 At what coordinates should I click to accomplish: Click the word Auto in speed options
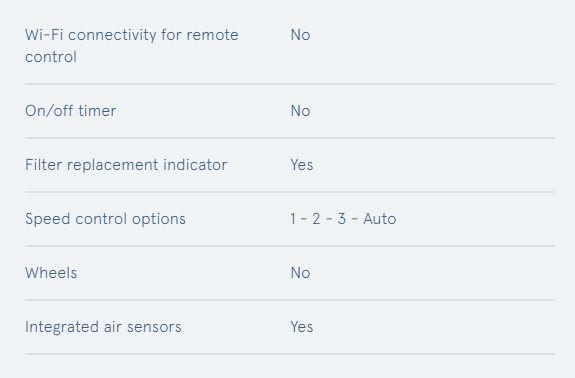point(380,219)
